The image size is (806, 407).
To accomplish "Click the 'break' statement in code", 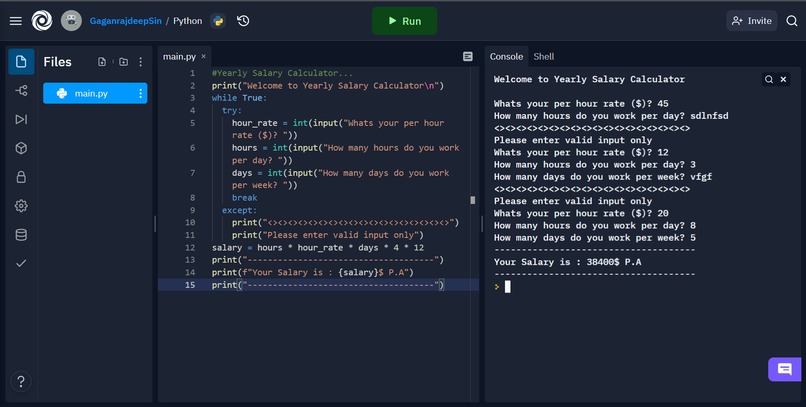I will [244, 197].
